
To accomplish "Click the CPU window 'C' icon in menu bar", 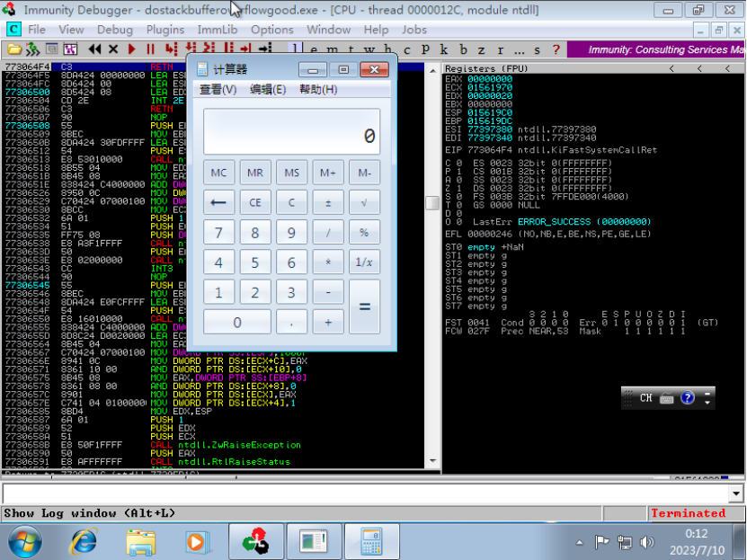I will (x=13, y=30).
